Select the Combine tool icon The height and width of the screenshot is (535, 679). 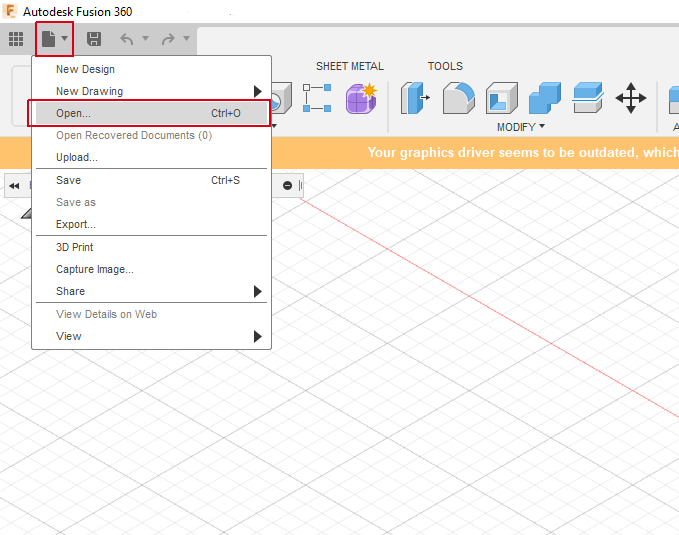545,98
